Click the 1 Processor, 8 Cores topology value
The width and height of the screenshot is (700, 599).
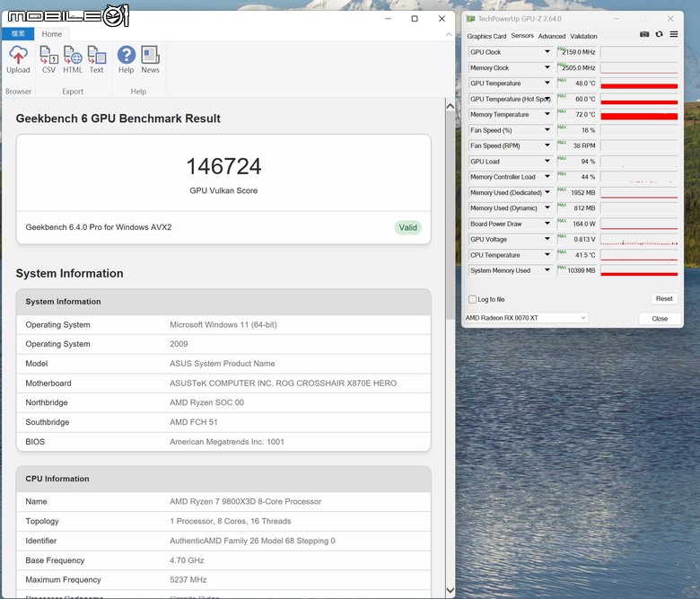(231, 521)
